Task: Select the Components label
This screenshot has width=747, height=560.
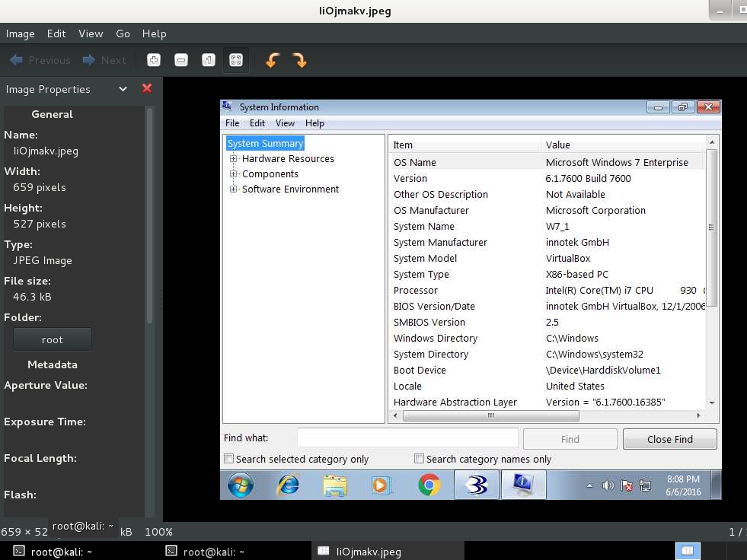Action: coord(270,173)
